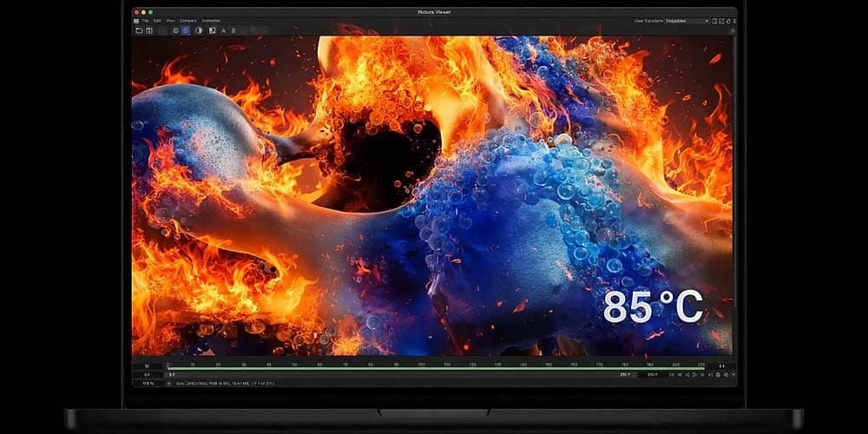
Task: Click the hamburger menu icon
Action: point(136,20)
